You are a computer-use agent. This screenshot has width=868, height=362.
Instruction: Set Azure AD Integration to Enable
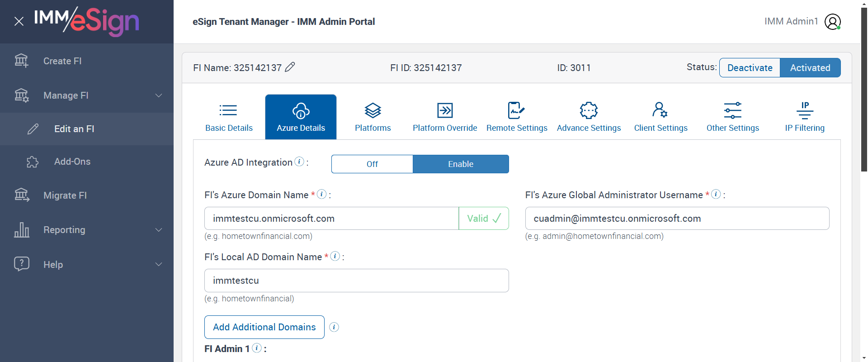461,164
